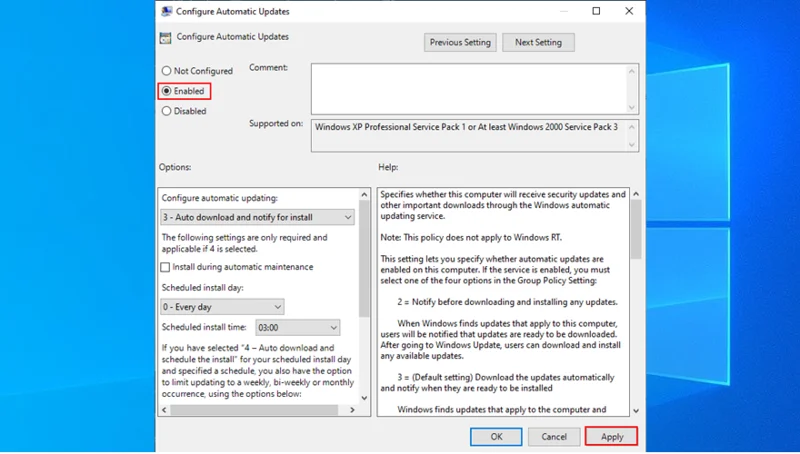Apply the policy changes
The width and height of the screenshot is (800, 454).
click(x=612, y=437)
